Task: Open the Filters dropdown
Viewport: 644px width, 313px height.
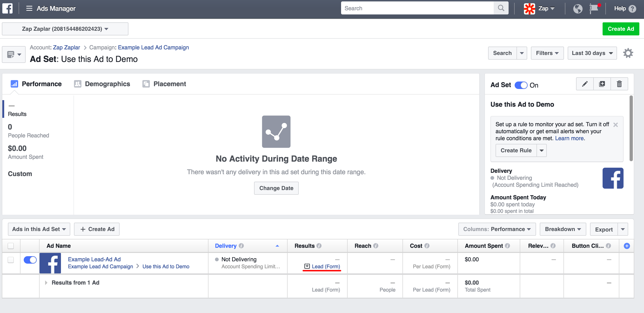Action: (x=547, y=53)
